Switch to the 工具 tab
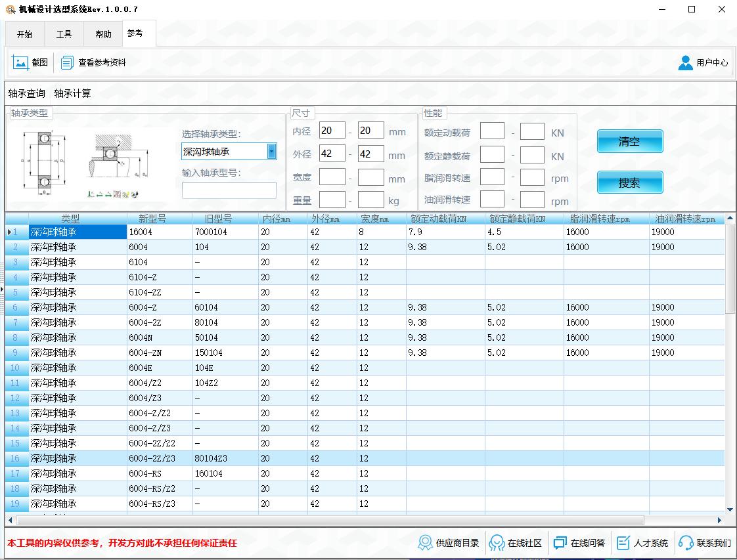The height and width of the screenshot is (560, 737). [x=64, y=34]
